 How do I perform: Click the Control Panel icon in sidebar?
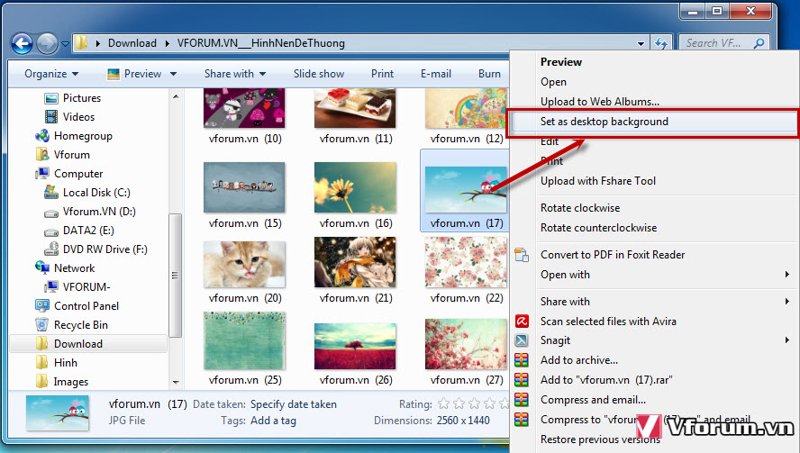42,306
